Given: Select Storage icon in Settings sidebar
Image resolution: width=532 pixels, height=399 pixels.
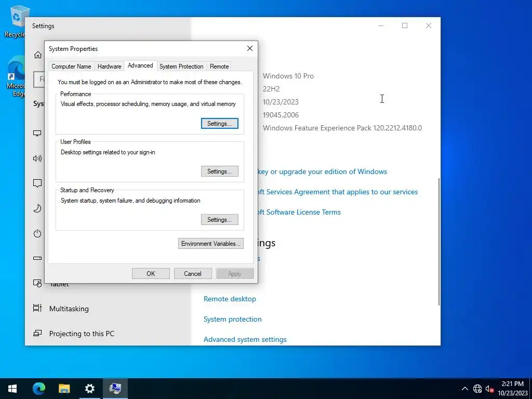Looking at the screenshot, I should pos(37,258).
